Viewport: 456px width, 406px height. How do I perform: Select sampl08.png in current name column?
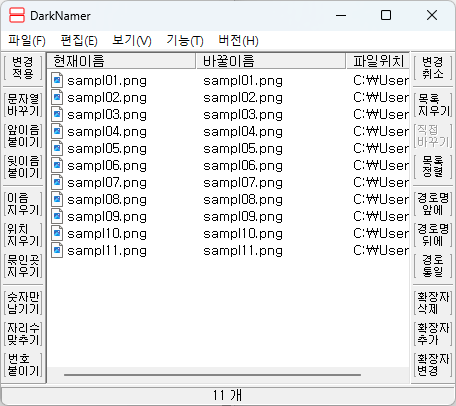tap(107, 200)
